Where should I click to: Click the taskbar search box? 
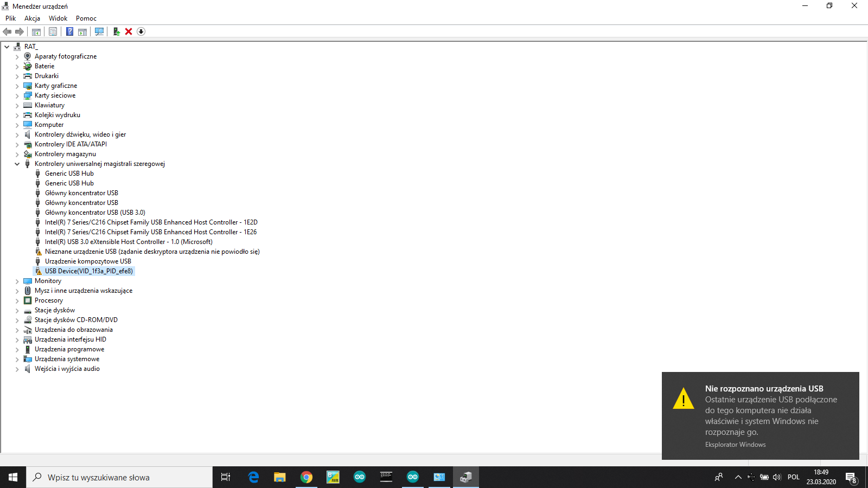click(119, 477)
